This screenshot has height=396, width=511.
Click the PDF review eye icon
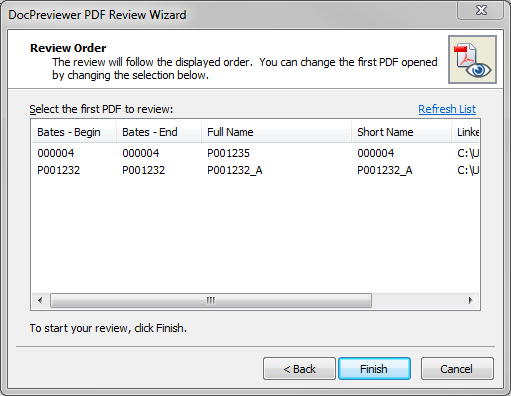(472, 59)
